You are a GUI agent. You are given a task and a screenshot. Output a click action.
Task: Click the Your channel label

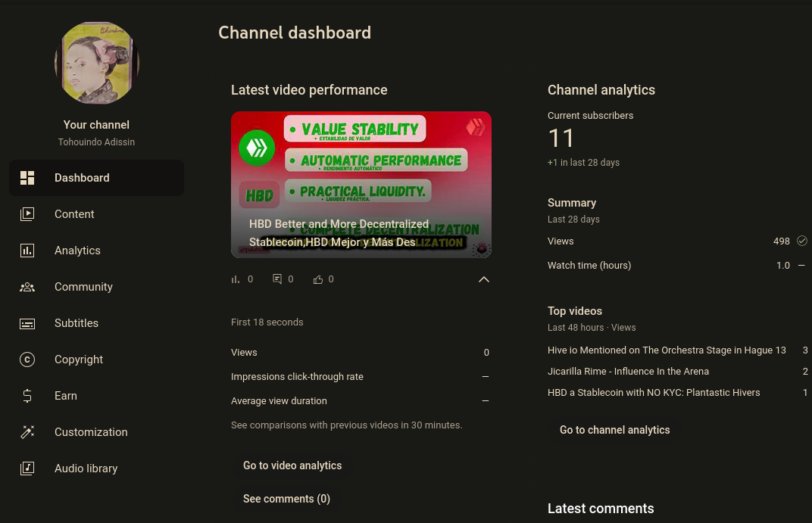click(96, 125)
